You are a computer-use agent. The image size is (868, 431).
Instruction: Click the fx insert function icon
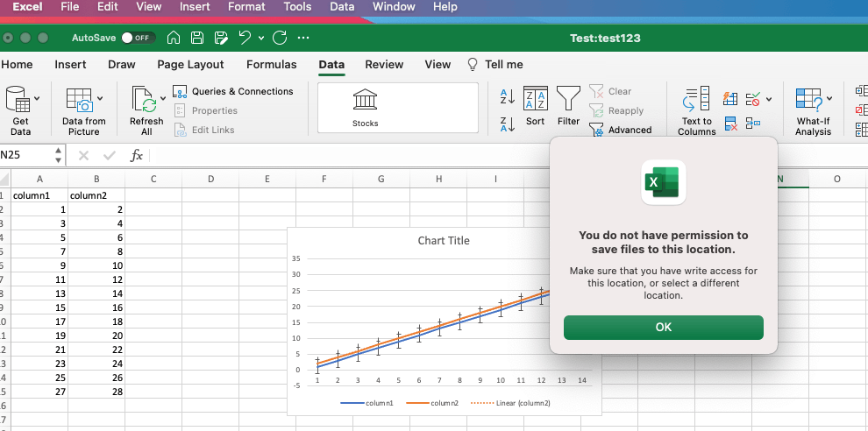point(136,155)
